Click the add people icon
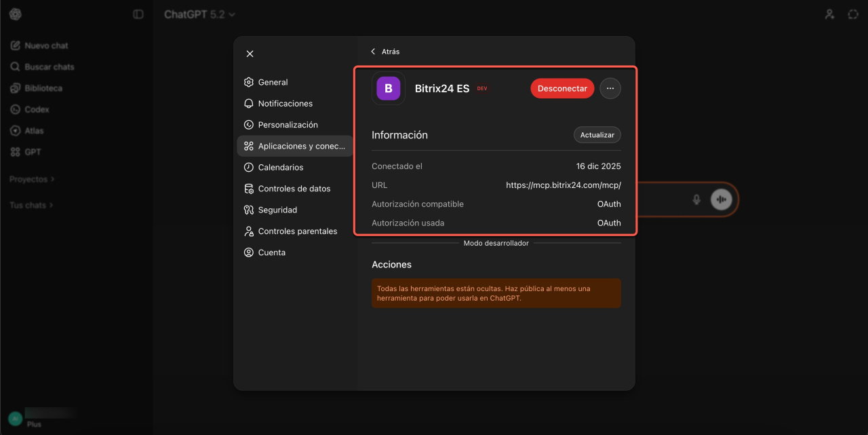This screenshot has width=868, height=435. coord(829,14)
